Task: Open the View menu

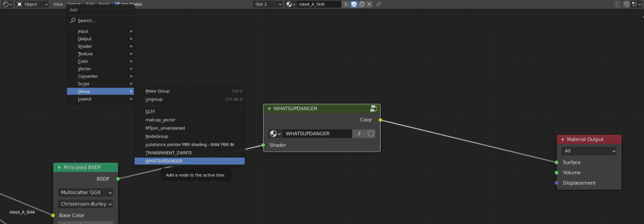Action: (58, 4)
